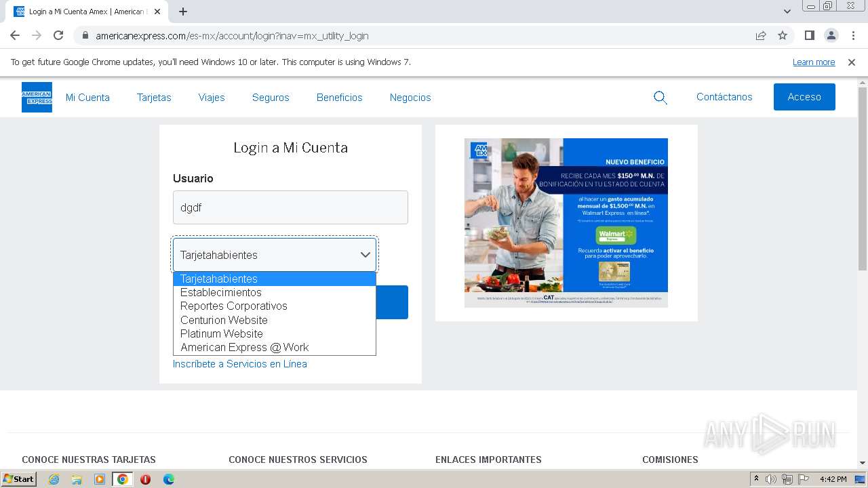Click the Usuario input field
The image size is (868, 488).
coord(290,207)
